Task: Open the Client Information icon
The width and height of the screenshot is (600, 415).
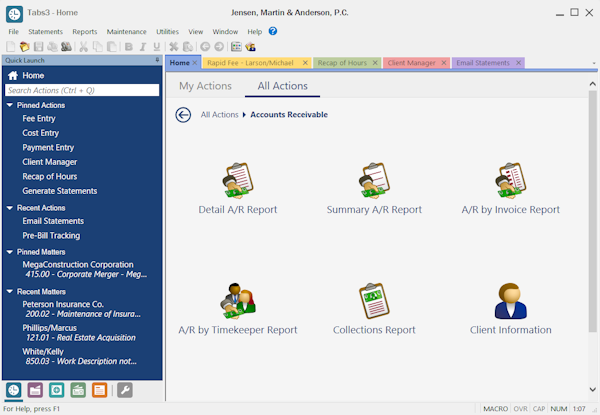Action: point(510,301)
